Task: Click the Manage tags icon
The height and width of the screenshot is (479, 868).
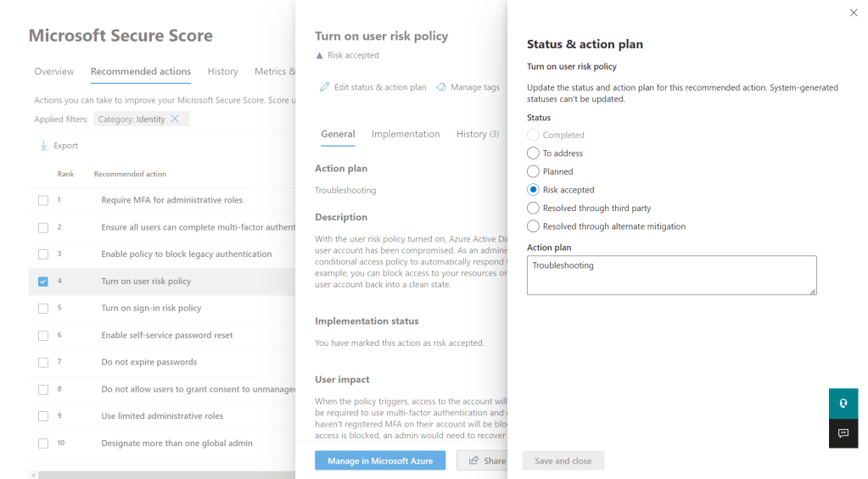Action: [x=441, y=87]
